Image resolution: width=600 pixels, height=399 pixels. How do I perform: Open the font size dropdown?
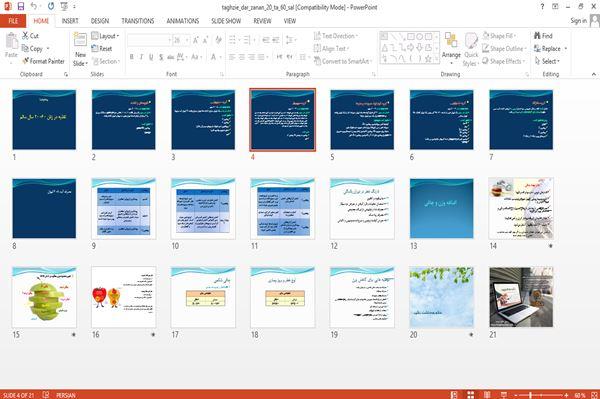click(x=187, y=40)
